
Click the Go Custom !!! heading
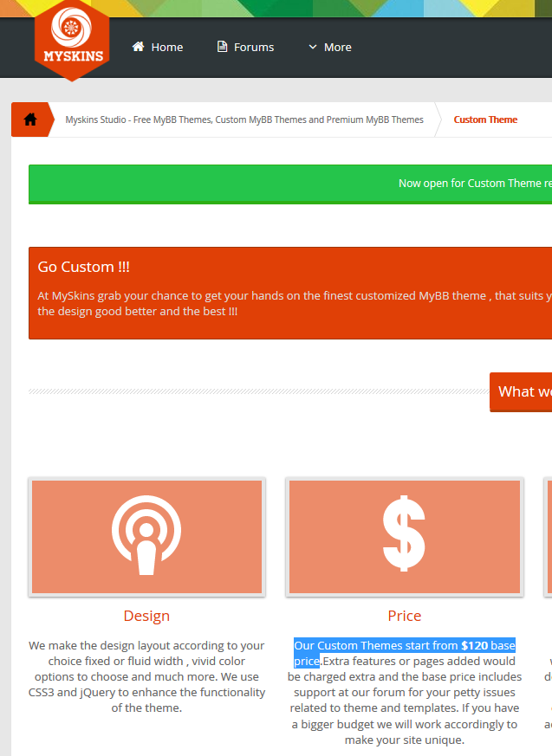83,267
